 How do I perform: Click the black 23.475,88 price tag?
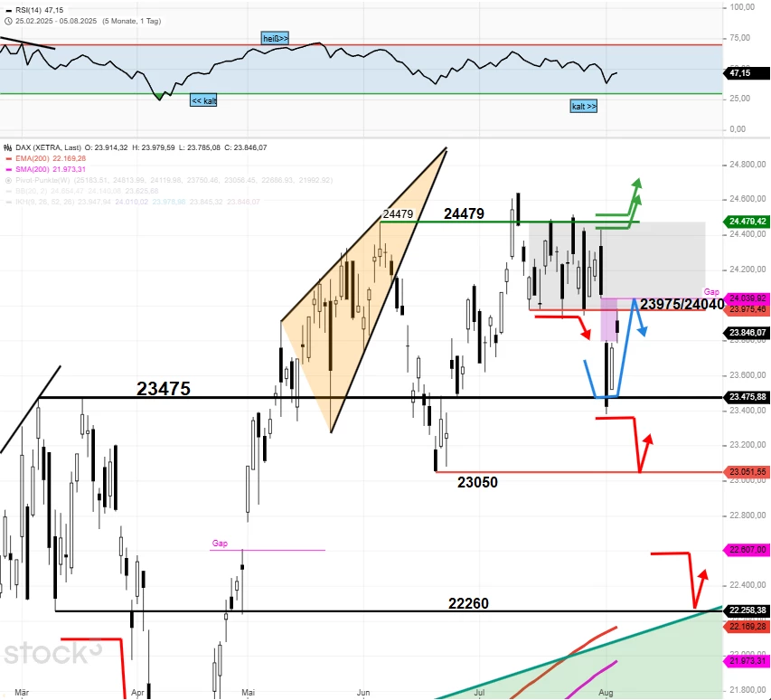click(746, 397)
